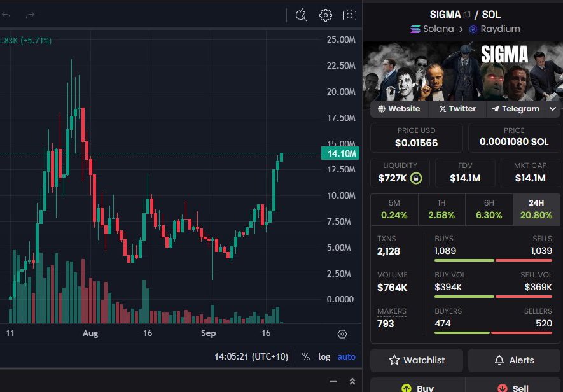
Task: Open the SIGMA Telegram link
Action: point(515,109)
